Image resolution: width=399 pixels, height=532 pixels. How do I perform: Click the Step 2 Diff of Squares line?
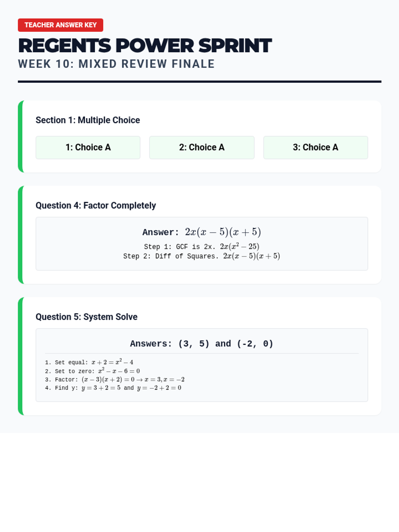201,256
